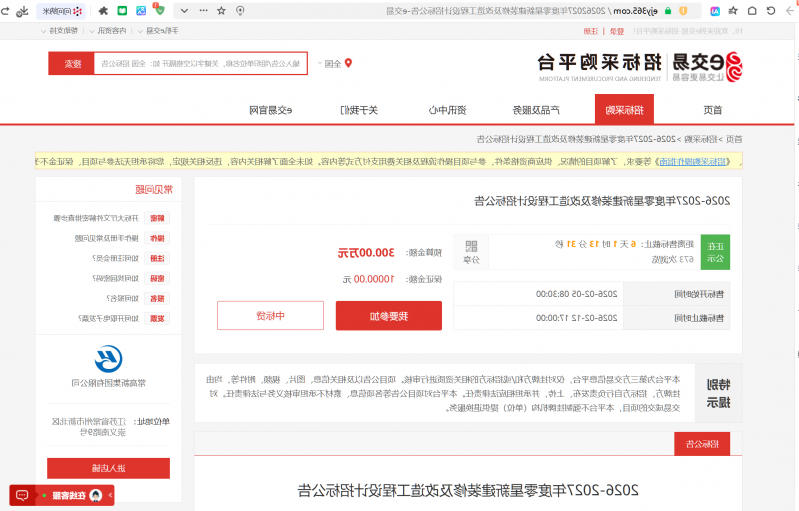This screenshot has height=511, width=799.
Task: Click the blue-purple gradient extension icon
Action: 141,11
